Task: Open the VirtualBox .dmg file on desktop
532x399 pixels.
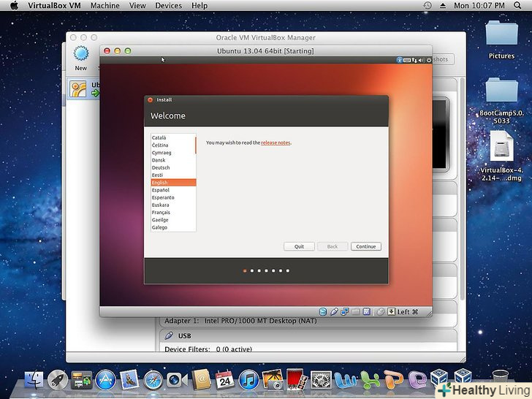Action: [x=501, y=155]
